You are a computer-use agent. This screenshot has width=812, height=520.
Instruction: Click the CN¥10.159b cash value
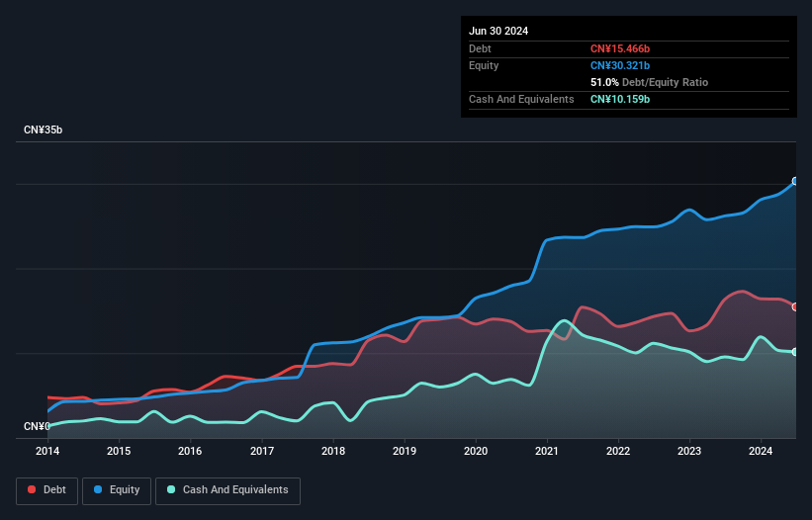tap(620, 99)
